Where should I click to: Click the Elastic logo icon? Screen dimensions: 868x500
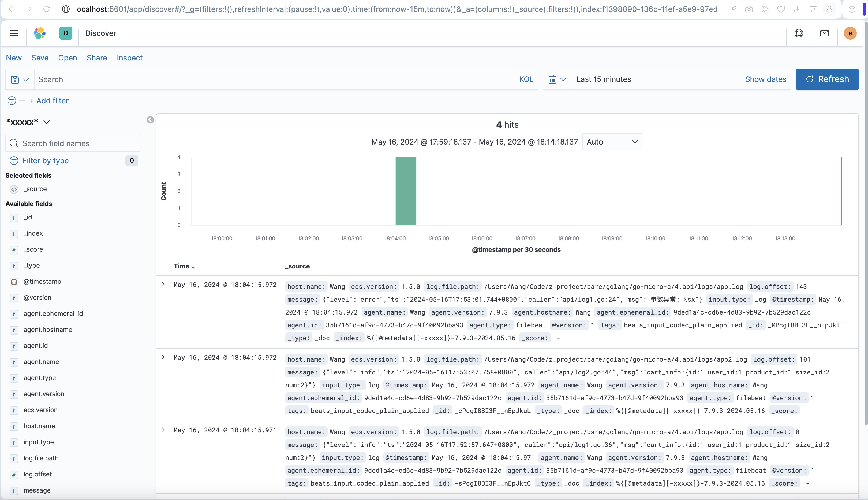[40, 33]
